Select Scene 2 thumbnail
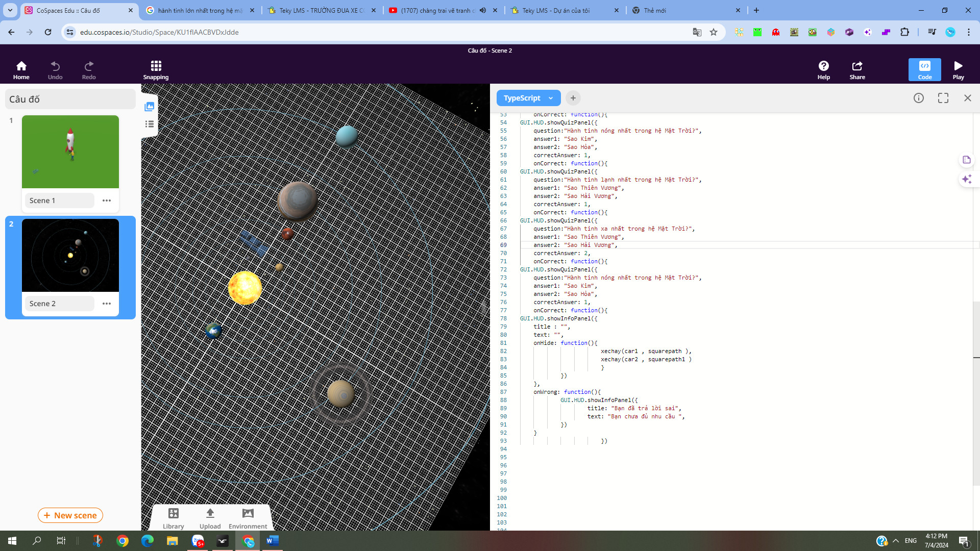Image resolution: width=980 pixels, height=551 pixels. pyautogui.click(x=70, y=255)
